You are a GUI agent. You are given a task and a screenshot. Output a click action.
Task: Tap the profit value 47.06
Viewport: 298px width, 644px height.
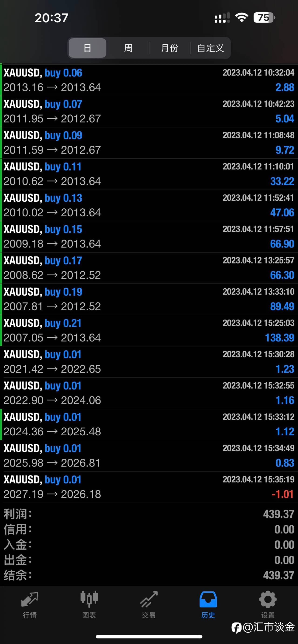pos(282,213)
